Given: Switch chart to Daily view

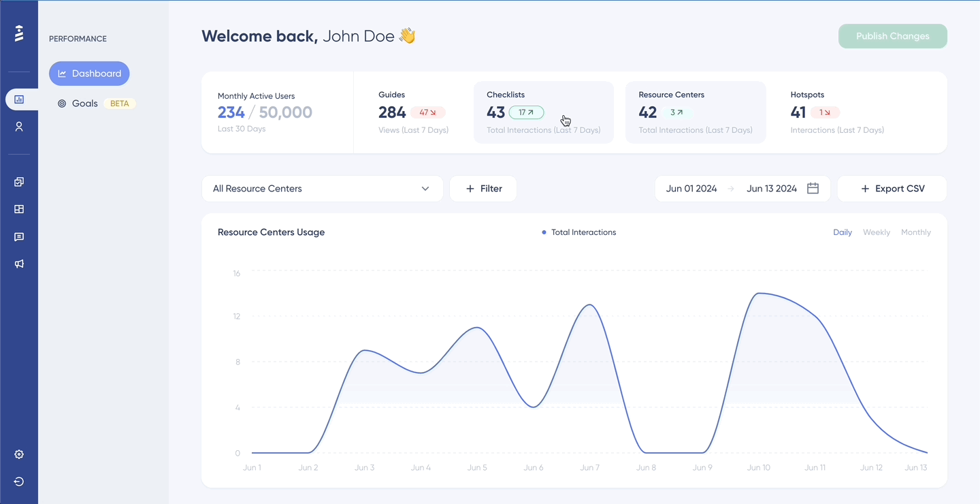Looking at the screenshot, I should [843, 232].
